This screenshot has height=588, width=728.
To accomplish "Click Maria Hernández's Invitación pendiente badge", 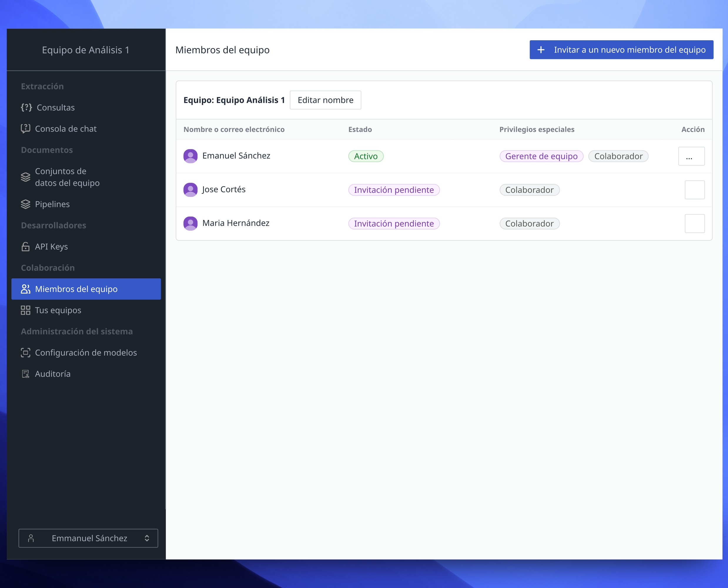I will pyautogui.click(x=394, y=224).
